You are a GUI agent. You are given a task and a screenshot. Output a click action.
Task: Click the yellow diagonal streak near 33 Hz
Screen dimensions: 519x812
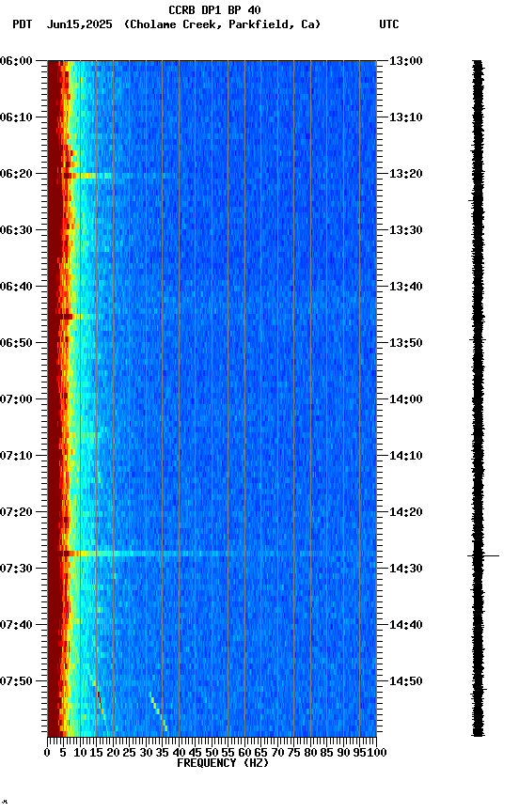click(158, 711)
